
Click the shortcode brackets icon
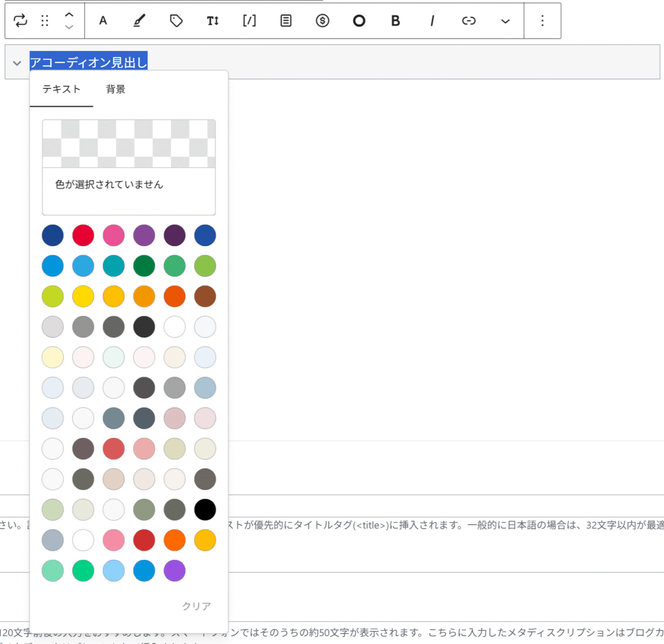(250, 21)
